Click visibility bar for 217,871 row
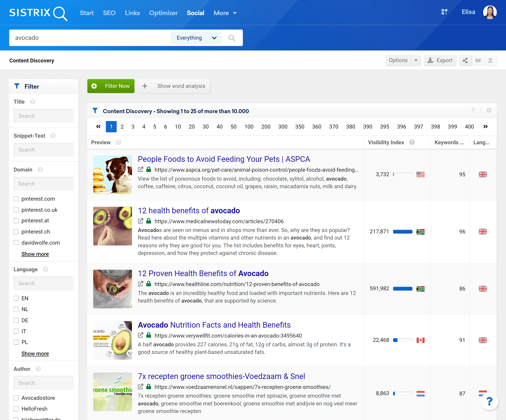The height and width of the screenshot is (420, 506). [403, 232]
